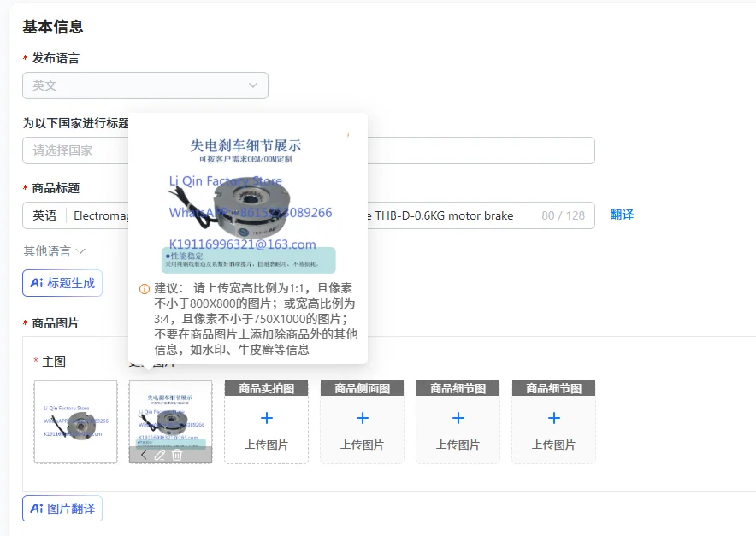Delete the second image with trash icon

coord(177,455)
